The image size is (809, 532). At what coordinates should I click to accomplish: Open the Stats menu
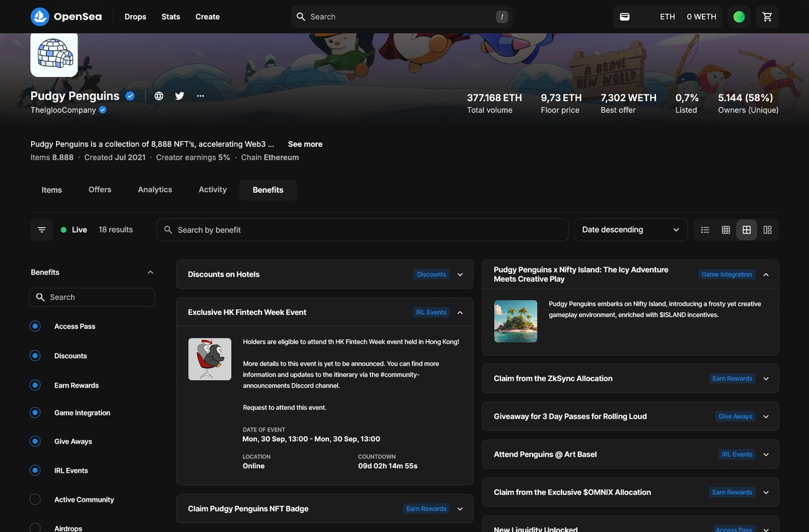[x=171, y=17]
